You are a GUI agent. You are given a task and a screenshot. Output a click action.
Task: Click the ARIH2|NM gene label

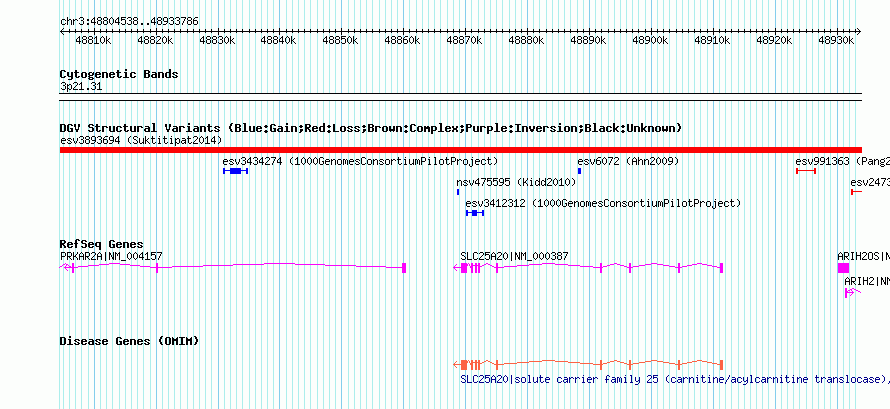coord(867,281)
